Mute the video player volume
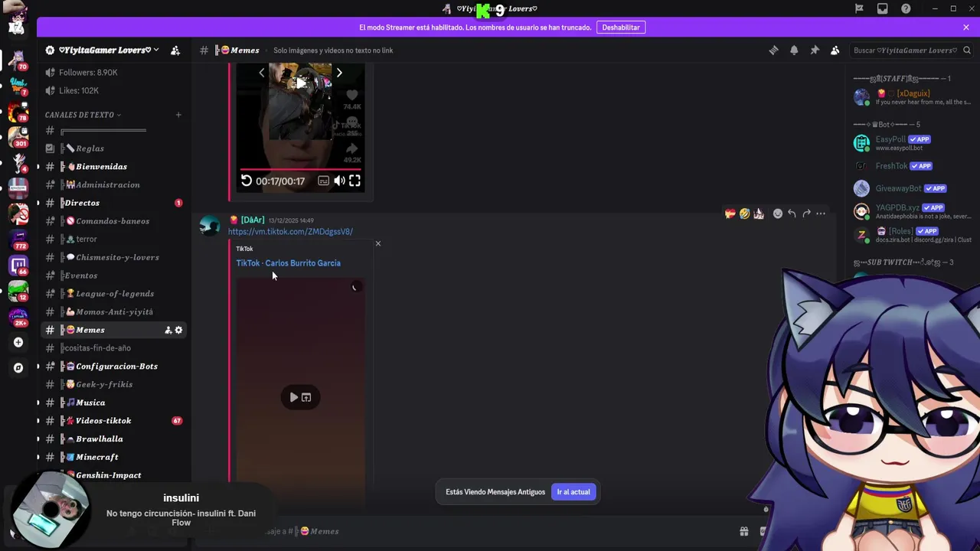This screenshot has height=551, width=980. [339, 181]
